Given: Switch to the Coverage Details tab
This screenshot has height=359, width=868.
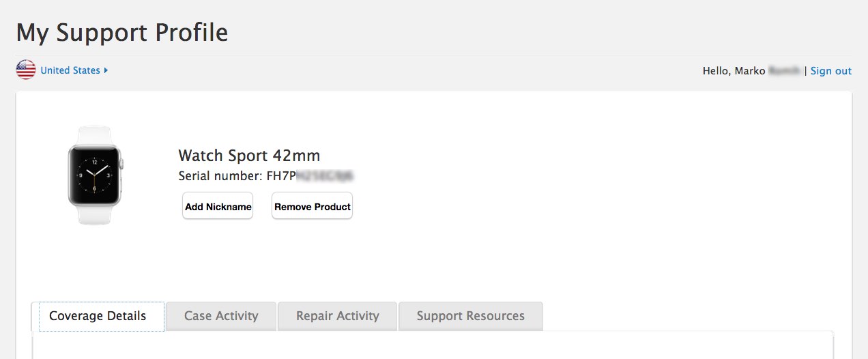Looking at the screenshot, I should pyautogui.click(x=98, y=316).
